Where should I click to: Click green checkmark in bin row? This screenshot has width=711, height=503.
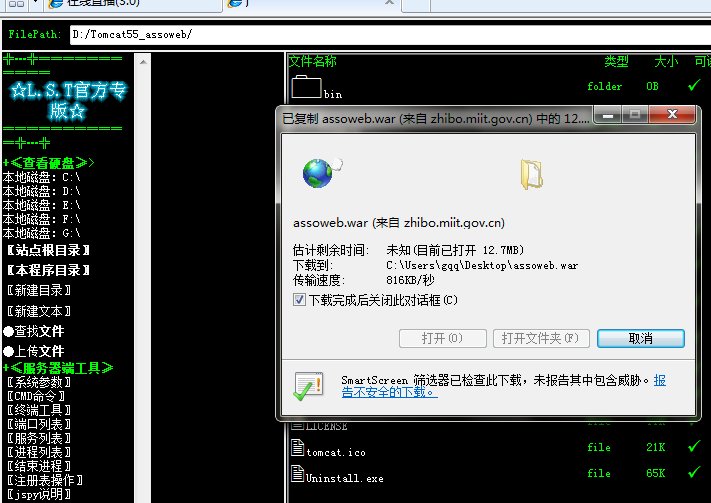point(694,85)
